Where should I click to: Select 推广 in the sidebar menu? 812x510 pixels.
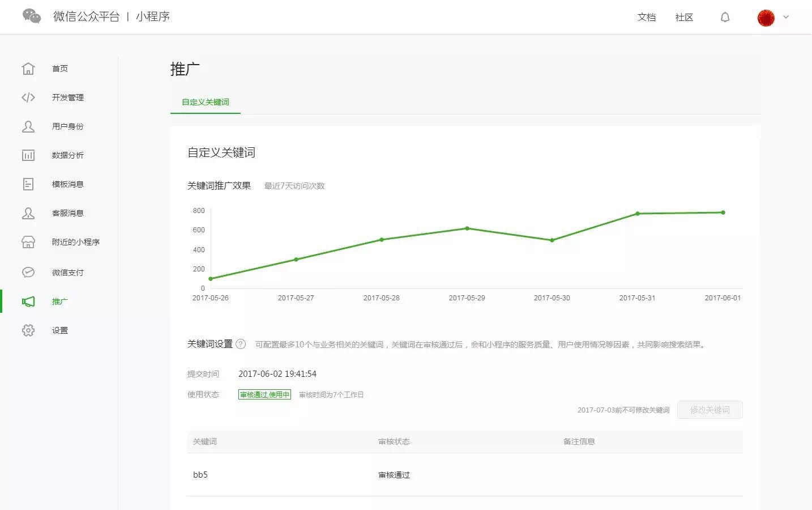[59, 301]
